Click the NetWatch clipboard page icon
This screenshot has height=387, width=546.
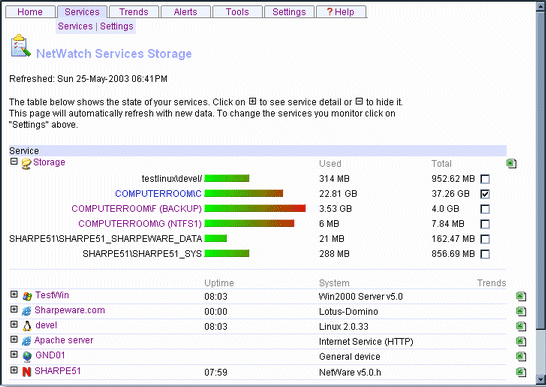click(21, 46)
